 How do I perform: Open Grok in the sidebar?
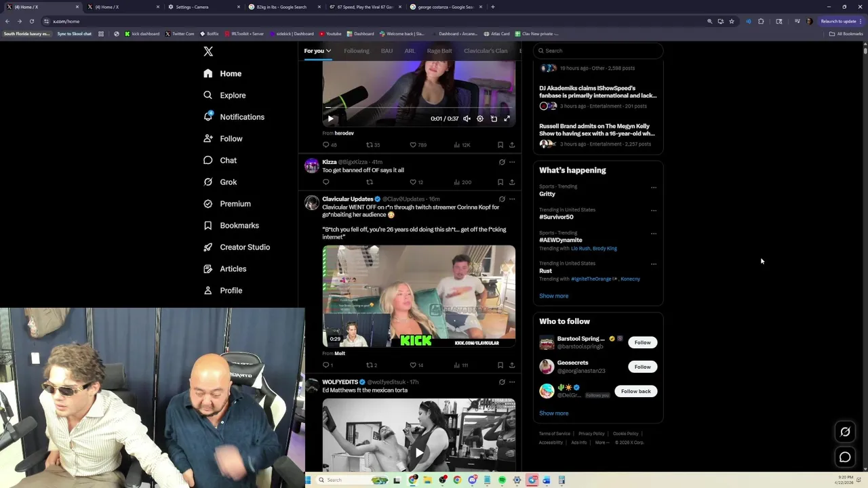tap(220, 182)
